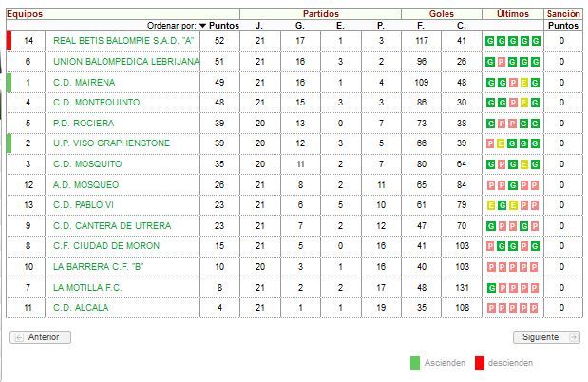Open the C.F. CIUDAD DE MORON link
Viewport: 588px width, 382px height.
(x=106, y=246)
